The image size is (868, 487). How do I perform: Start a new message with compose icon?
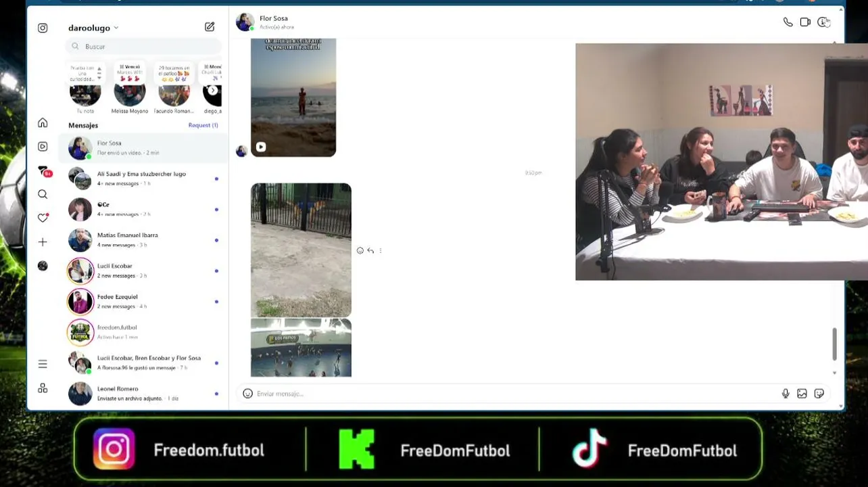210,27
